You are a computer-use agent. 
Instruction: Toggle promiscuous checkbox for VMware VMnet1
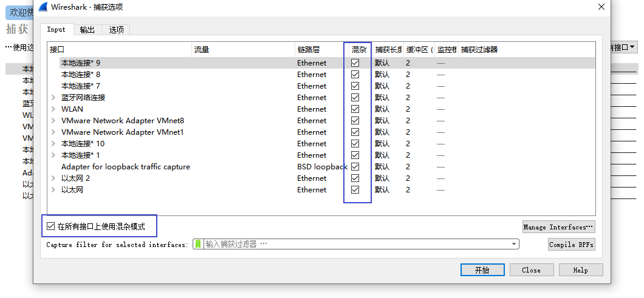tap(355, 132)
